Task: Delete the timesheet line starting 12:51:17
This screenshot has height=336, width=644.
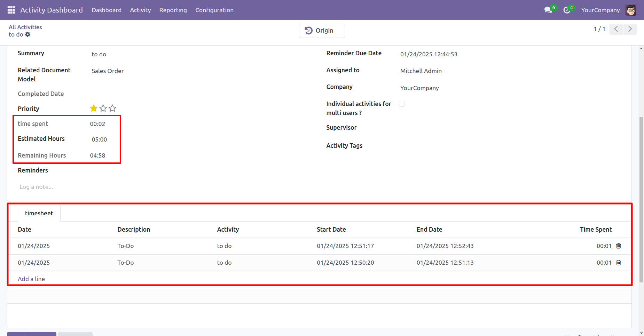Action: [619, 246]
